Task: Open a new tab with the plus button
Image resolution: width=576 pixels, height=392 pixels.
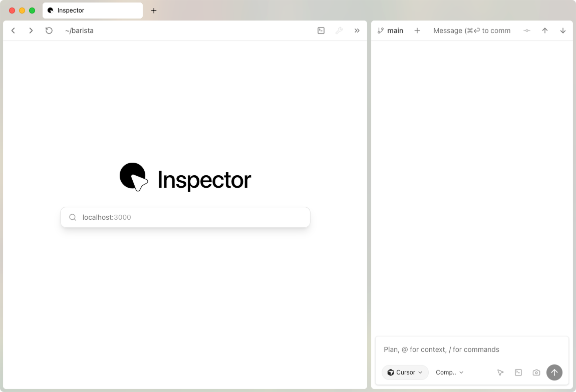Action: [154, 10]
